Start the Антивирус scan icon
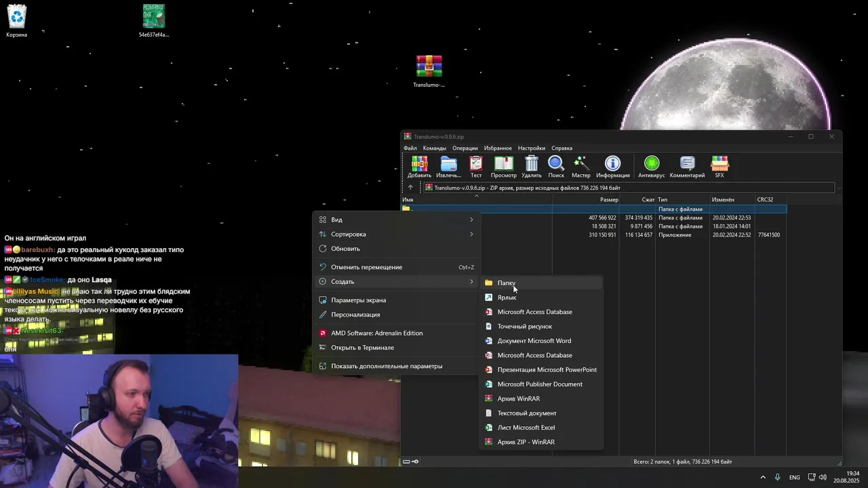The width and height of the screenshot is (868, 488). 652,167
